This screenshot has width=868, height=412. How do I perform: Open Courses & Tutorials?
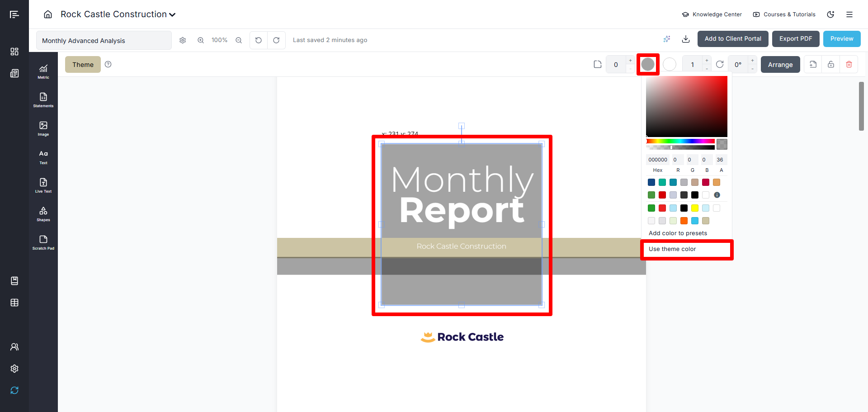pyautogui.click(x=784, y=14)
